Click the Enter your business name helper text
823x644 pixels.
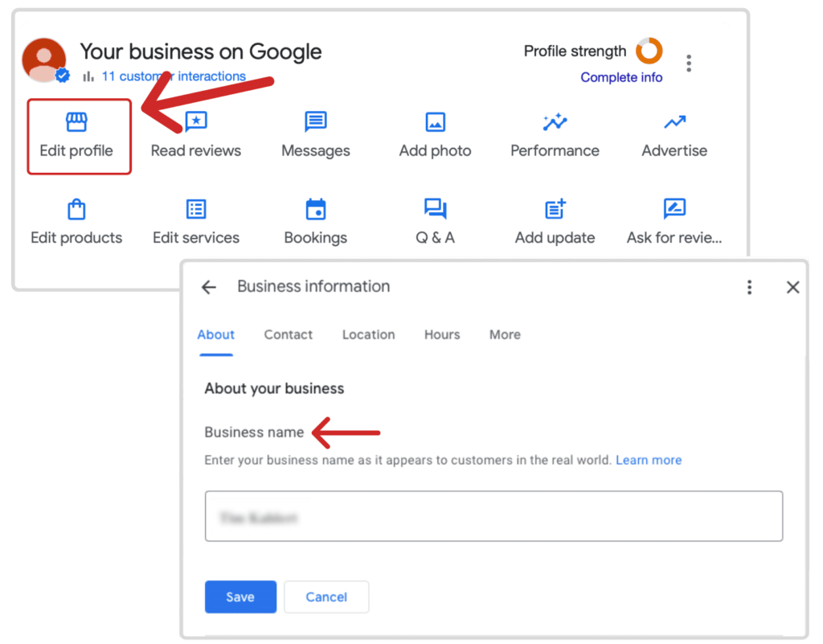[x=407, y=461]
